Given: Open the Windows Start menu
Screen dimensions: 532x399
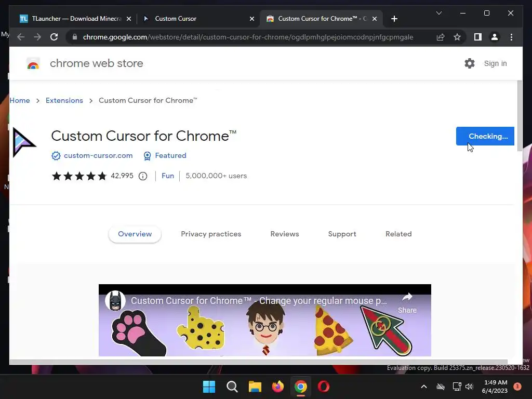Looking at the screenshot, I should click(209, 387).
